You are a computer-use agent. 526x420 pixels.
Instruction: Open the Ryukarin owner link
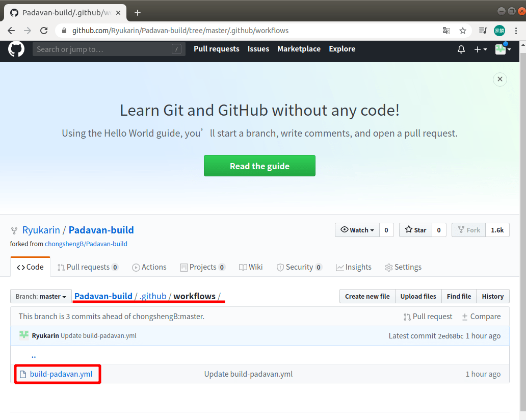click(x=41, y=230)
